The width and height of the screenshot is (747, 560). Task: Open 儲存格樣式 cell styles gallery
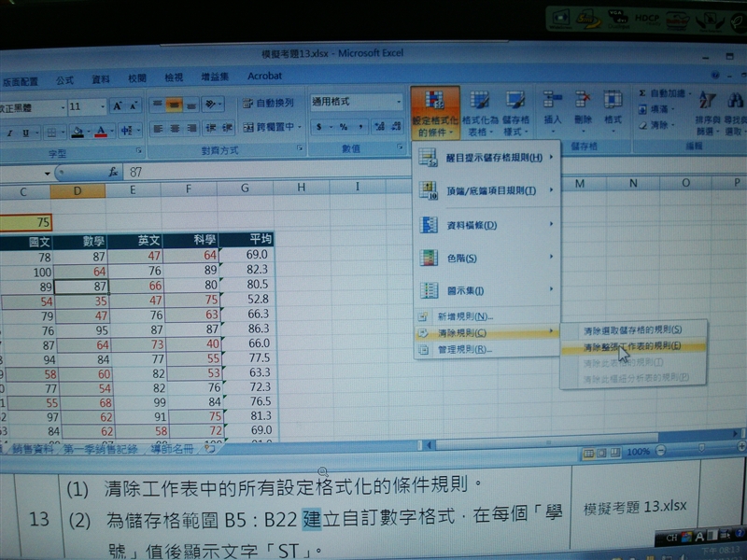(515, 112)
